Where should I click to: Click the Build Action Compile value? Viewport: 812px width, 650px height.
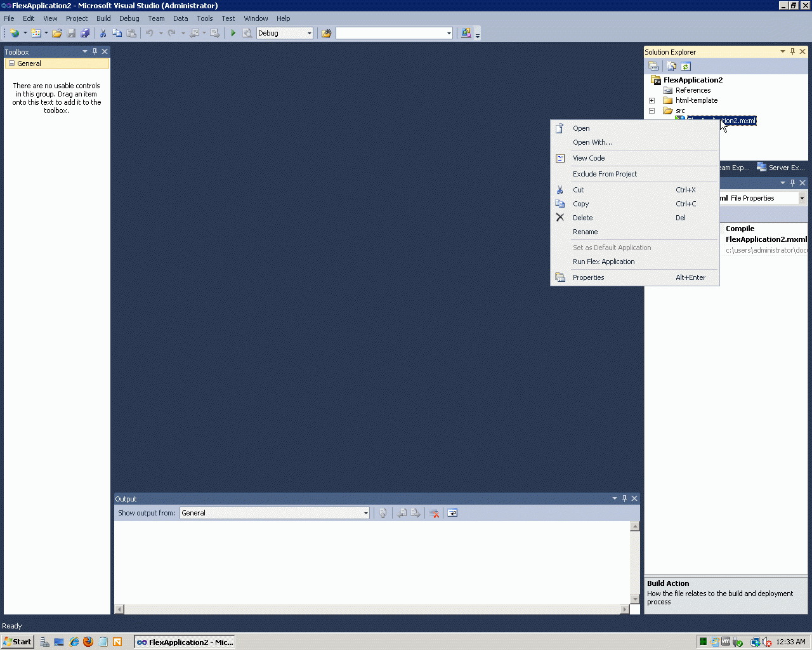tap(740, 229)
